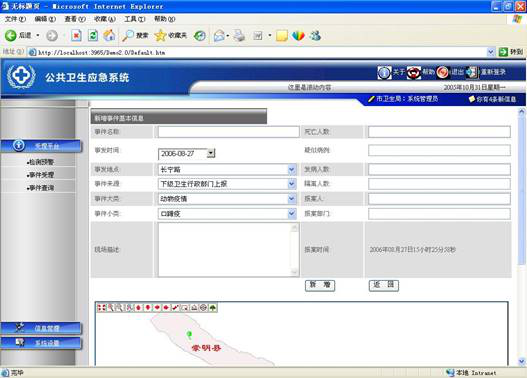Open the 收藏 favorites menu
The height and width of the screenshot is (378, 527).
pyautogui.click(x=105, y=19)
